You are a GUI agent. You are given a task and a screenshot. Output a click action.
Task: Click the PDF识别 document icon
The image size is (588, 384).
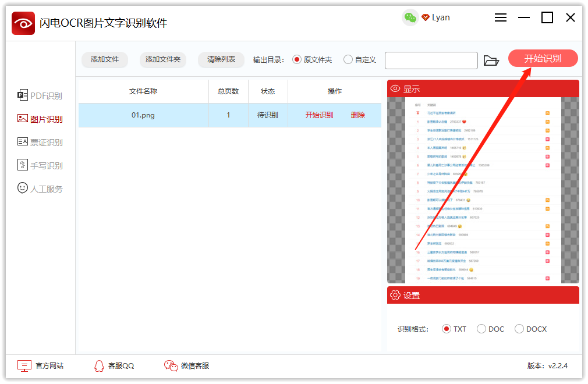click(x=23, y=95)
